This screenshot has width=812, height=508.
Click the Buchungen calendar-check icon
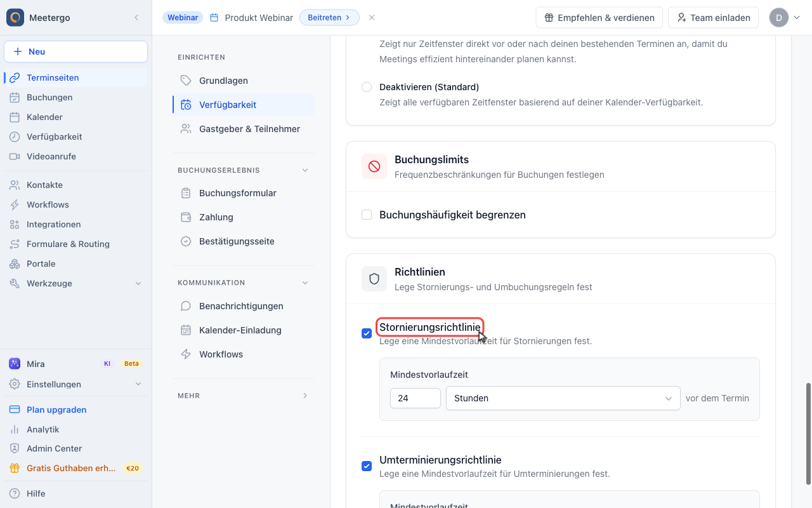pos(15,97)
